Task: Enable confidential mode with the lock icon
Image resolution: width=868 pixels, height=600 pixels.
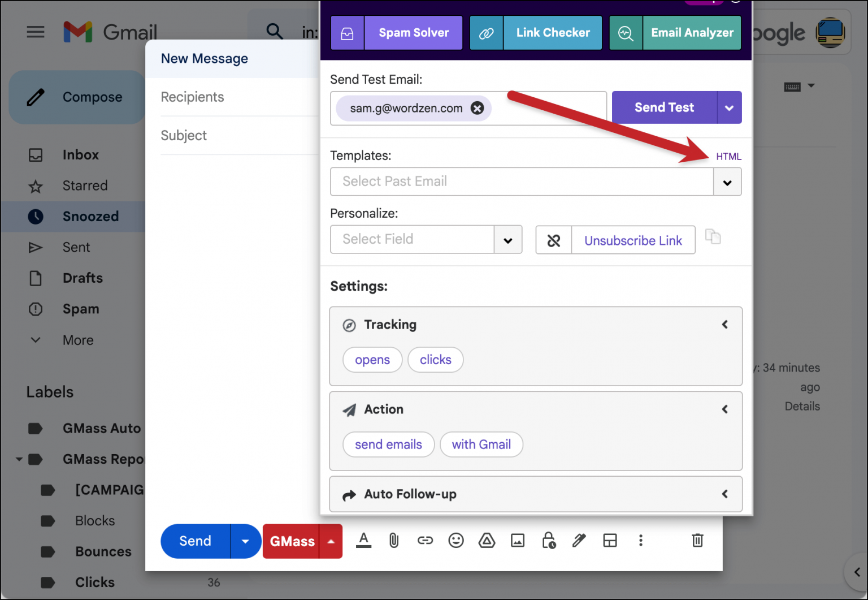Action: pyautogui.click(x=549, y=541)
